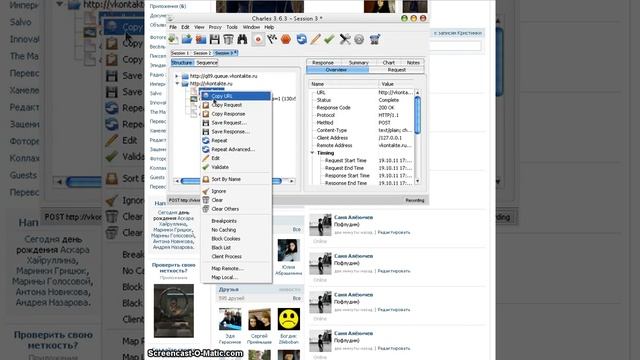Viewport: 640px width, 360px height.
Task: Click the Open Session folder icon
Action: coord(187,39)
